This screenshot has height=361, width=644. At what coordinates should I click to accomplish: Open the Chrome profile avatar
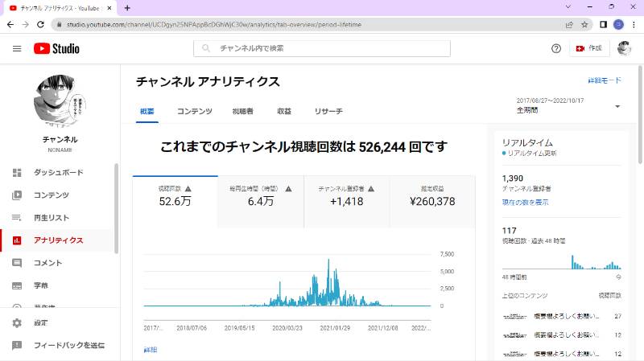pyautogui.click(x=618, y=25)
